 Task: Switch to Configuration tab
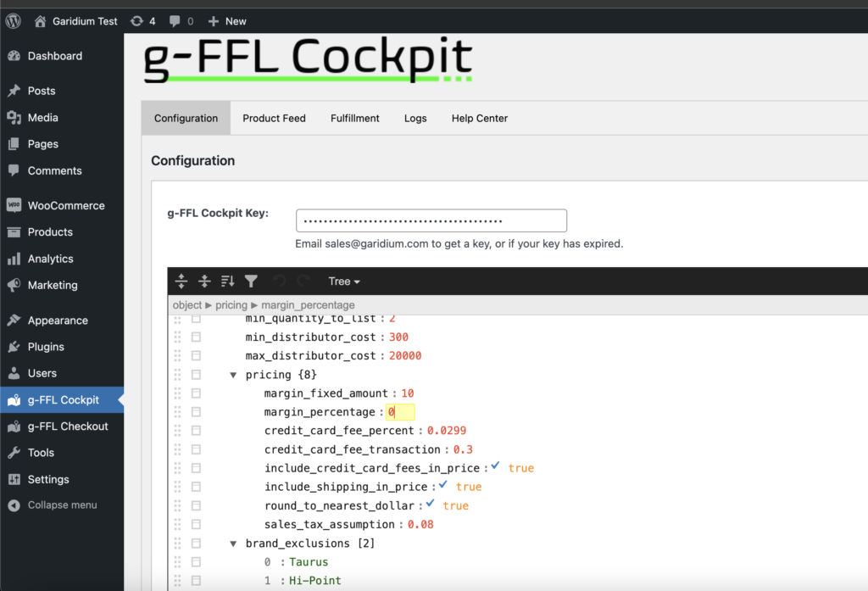pos(186,118)
